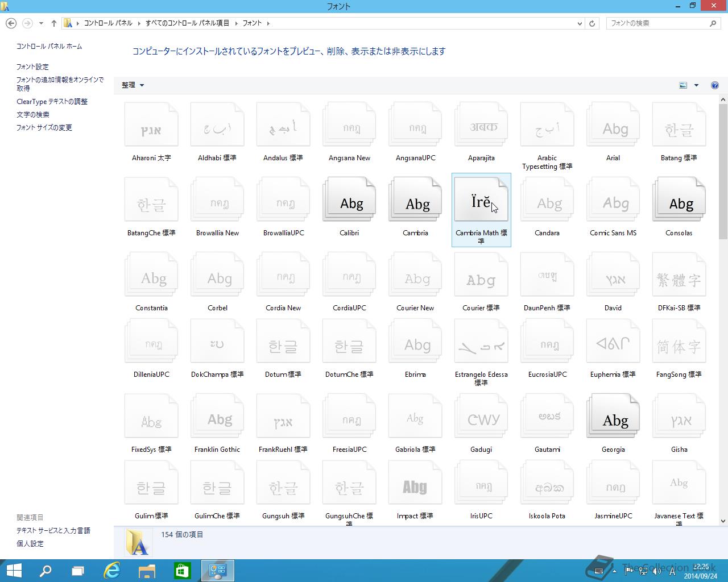728x582 pixels.
Task: Open recent locations dropdown arrow
Action: point(41,23)
